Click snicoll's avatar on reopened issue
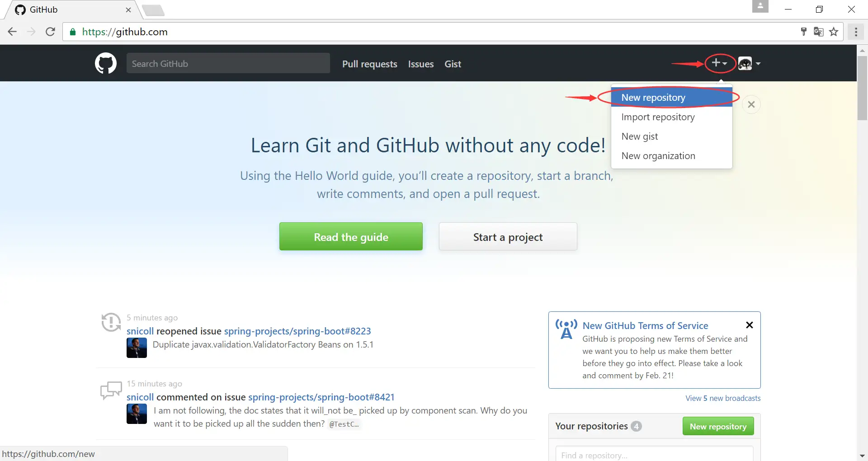 pyautogui.click(x=137, y=348)
